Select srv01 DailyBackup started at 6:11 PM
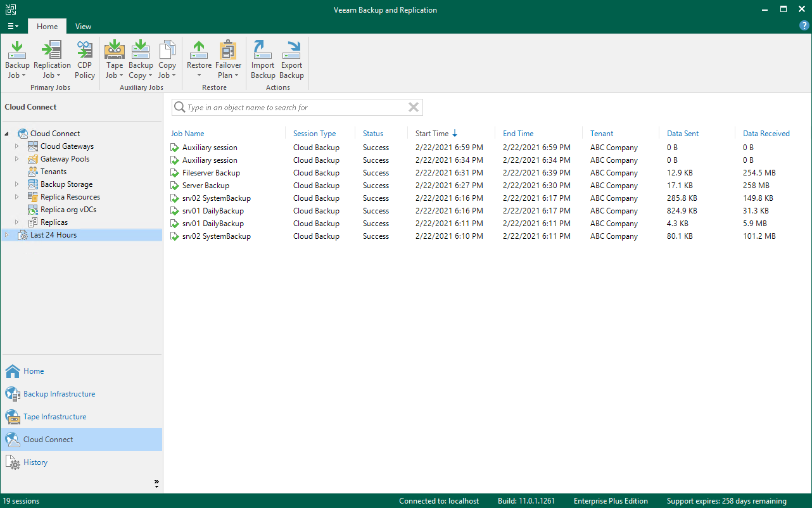812x508 pixels. pos(486,224)
